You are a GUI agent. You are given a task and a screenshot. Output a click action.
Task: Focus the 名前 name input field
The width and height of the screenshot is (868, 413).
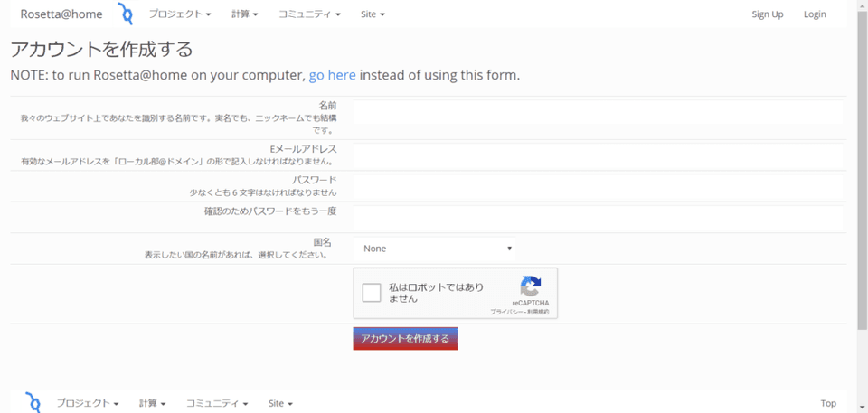(x=598, y=112)
